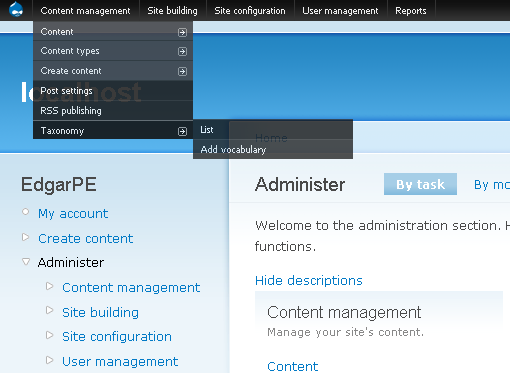Open the arrow icon beside Taxonomy
The image size is (510, 373).
click(182, 132)
